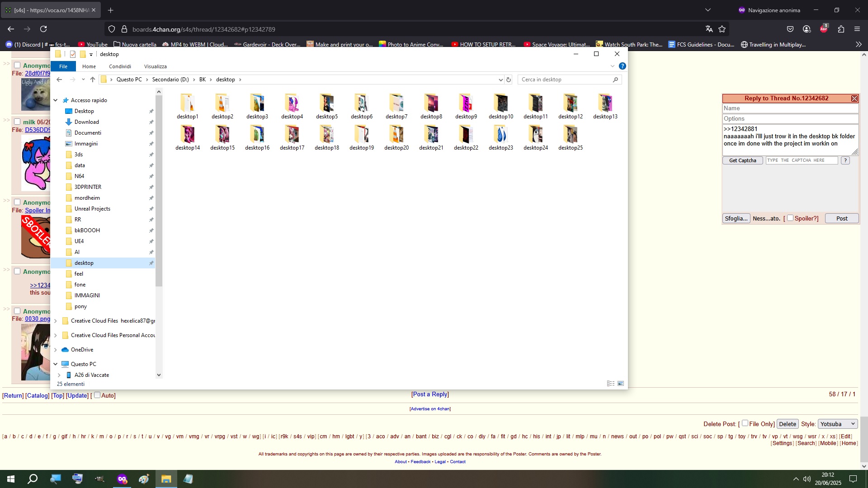Open the Download quick access folder
The width and height of the screenshot is (868, 488).
point(87,122)
